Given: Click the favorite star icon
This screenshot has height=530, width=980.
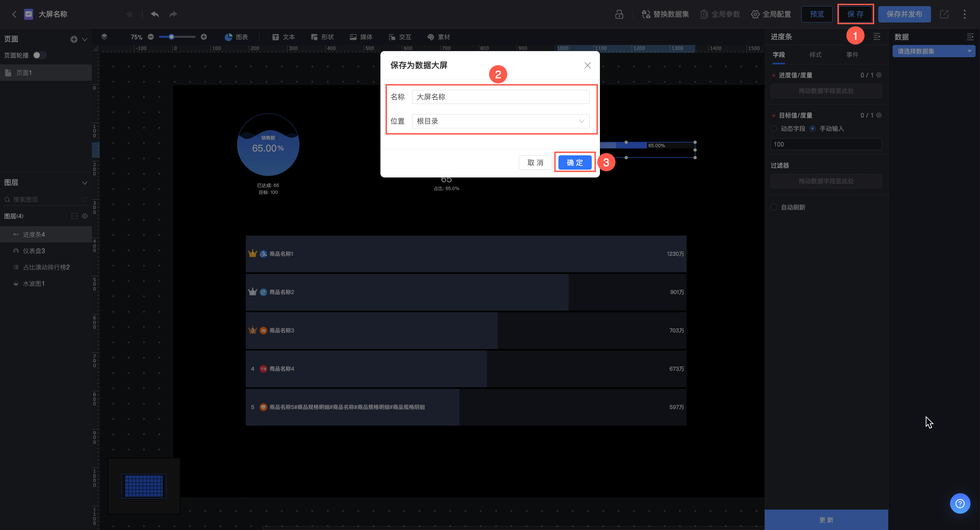Looking at the screenshot, I should [129, 14].
